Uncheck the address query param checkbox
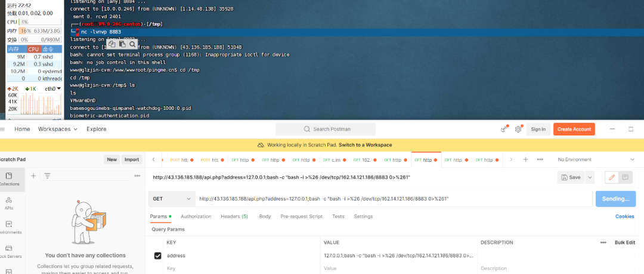 (x=157, y=255)
